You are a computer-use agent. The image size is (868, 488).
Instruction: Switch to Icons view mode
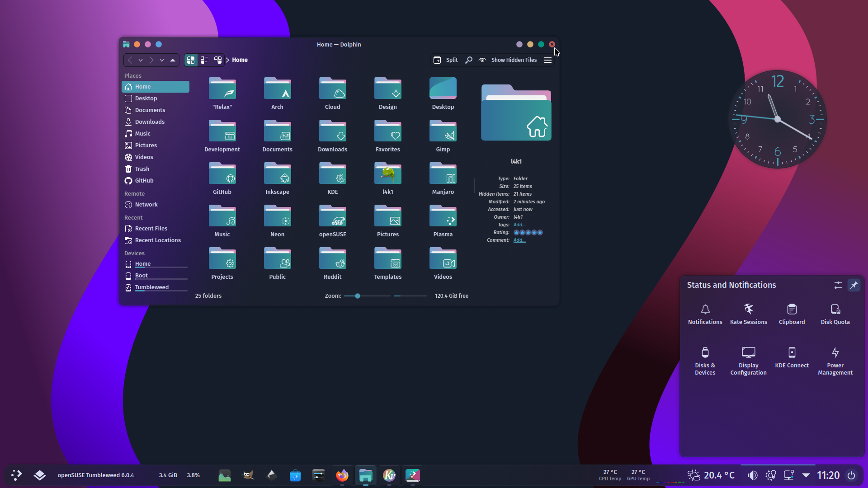(191, 60)
